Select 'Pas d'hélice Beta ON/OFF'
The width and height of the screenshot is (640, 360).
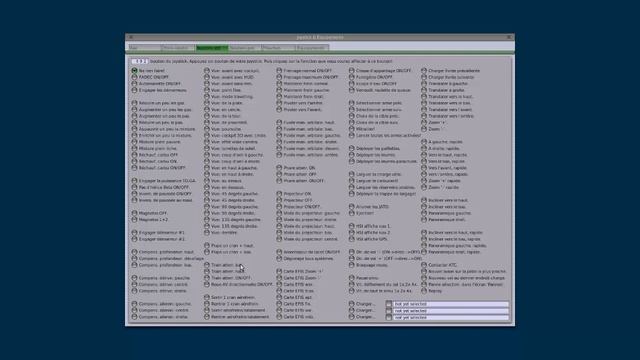(134, 187)
